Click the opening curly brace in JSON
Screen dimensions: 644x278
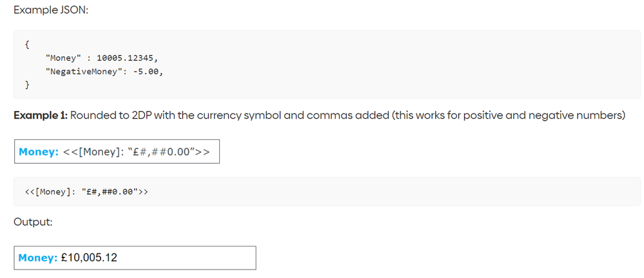pyautogui.click(x=27, y=45)
